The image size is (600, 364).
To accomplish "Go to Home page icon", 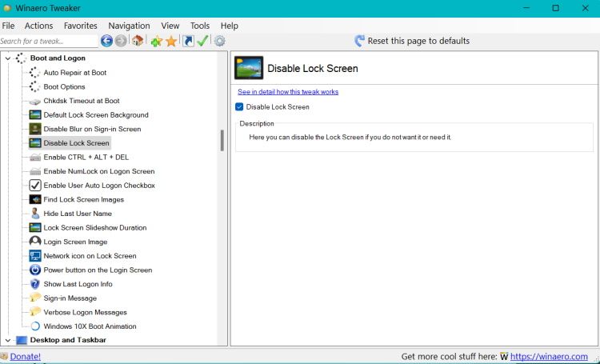I will pyautogui.click(x=138, y=41).
